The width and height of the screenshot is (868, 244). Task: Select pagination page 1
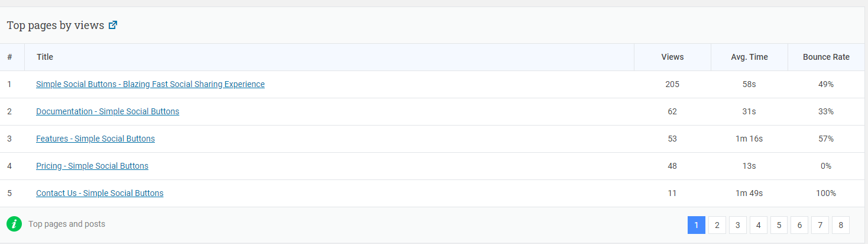(697, 225)
